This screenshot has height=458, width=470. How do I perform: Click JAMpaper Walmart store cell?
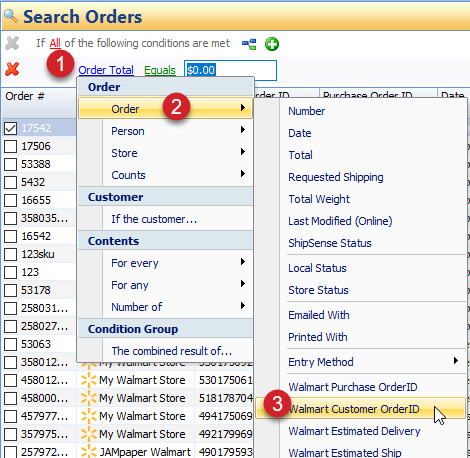pos(145,452)
